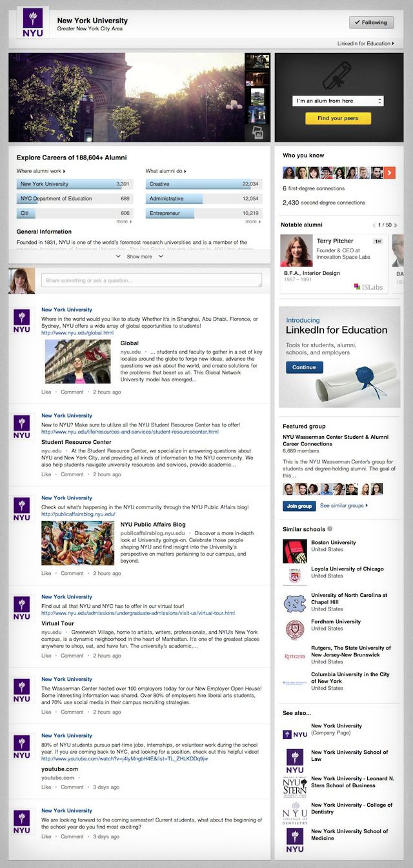Open Terry Pitcher's profile photo

tap(297, 250)
